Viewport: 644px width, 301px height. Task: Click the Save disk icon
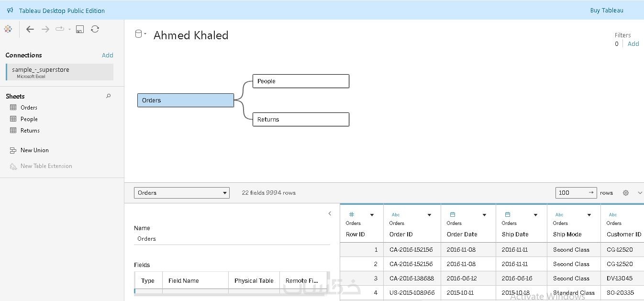pos(80,29)
